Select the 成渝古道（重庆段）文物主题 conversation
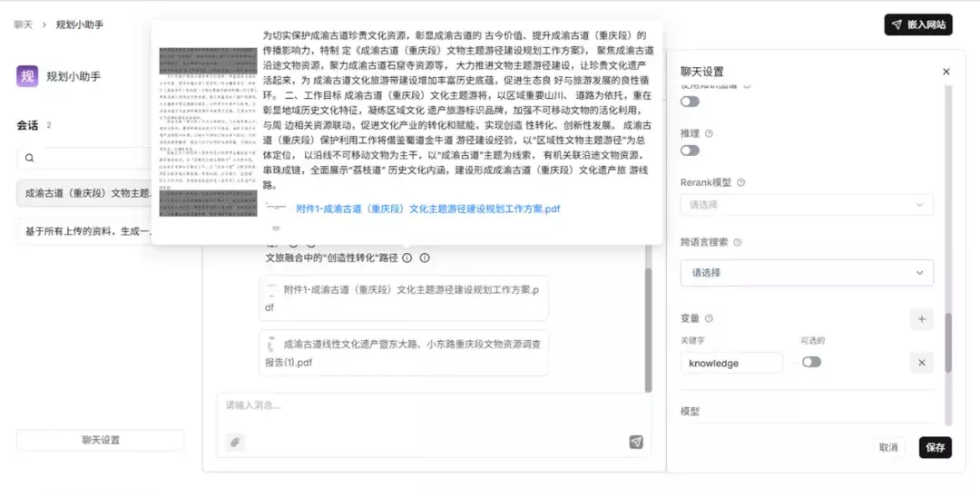The image size is (980, 496). (87, 193)
